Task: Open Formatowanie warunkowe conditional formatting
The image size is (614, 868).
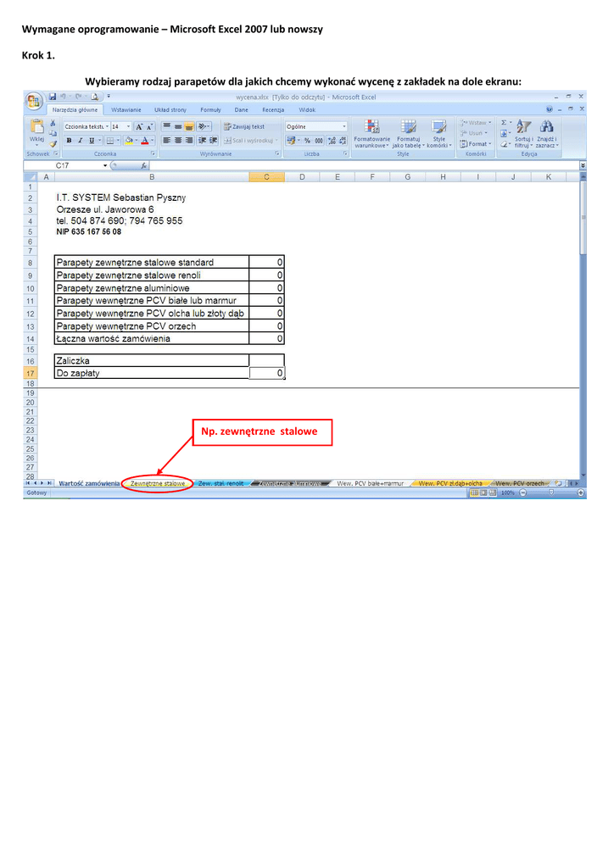Action: [x=371, y=128]
